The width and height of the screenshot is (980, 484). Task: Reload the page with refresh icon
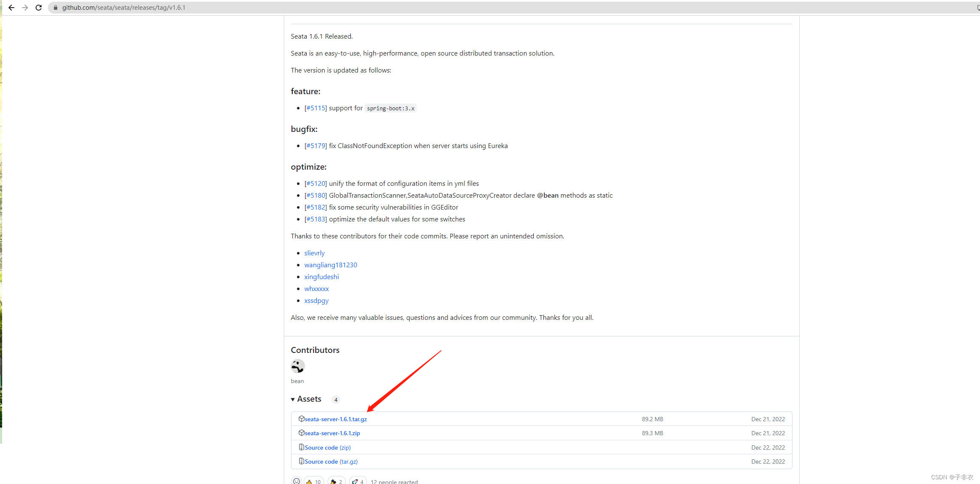(39, 8)
